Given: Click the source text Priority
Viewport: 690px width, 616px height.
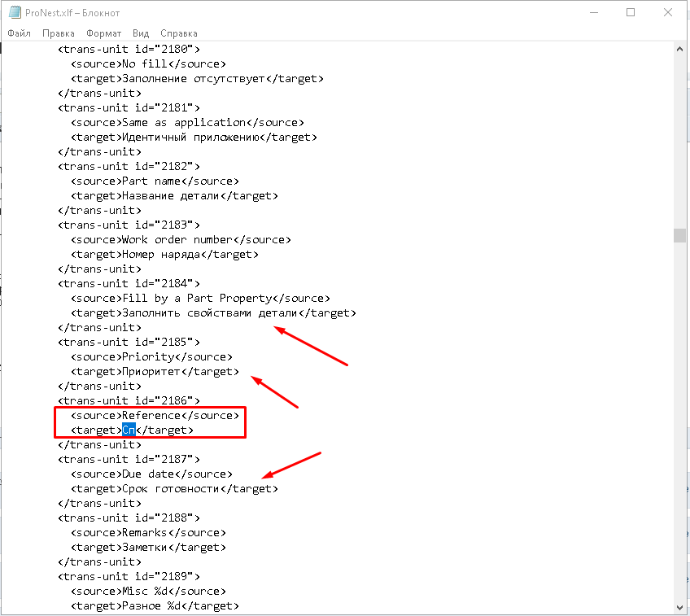Looking at the screenshot, I should click(148, 357).
